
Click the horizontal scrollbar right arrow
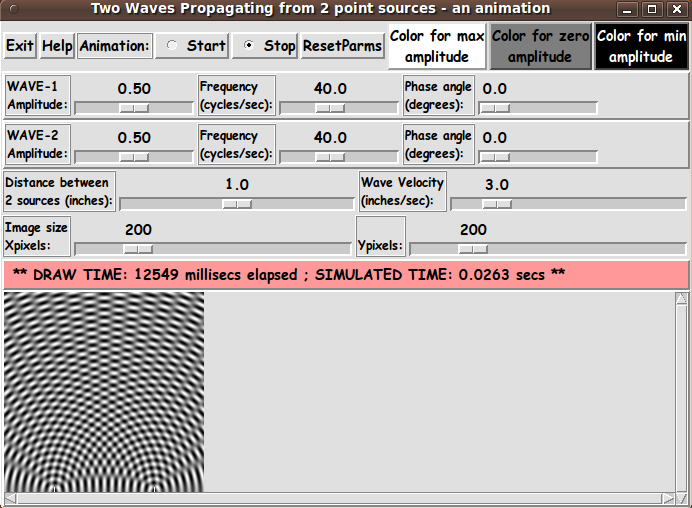click(x=668, y=498)
